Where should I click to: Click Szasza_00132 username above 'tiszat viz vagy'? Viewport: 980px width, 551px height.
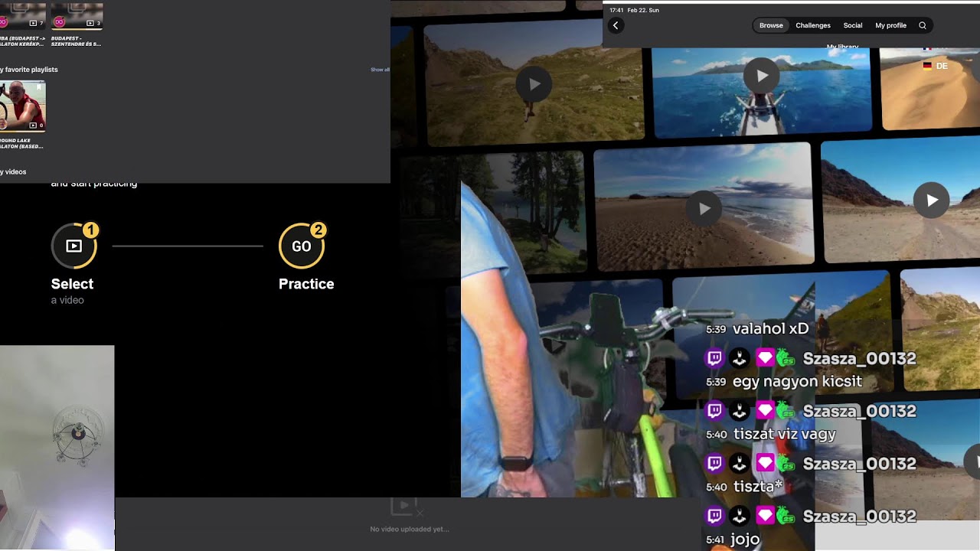click(x=859, y=411)
